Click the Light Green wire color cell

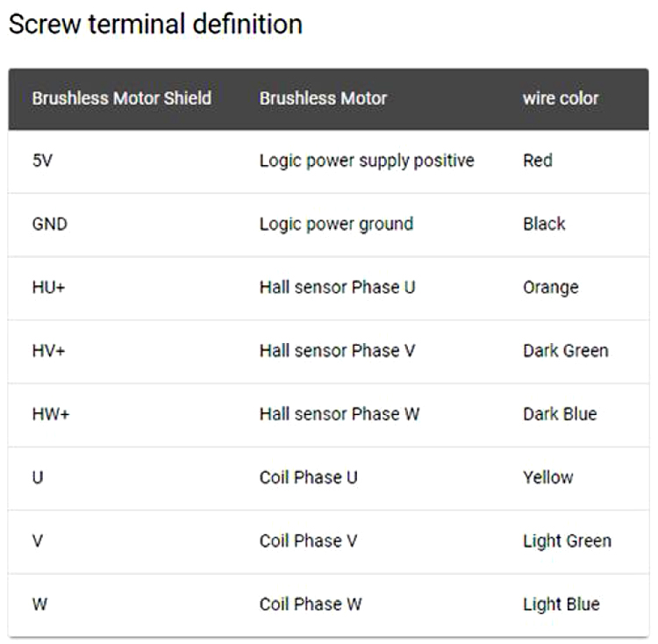point(567,540)
